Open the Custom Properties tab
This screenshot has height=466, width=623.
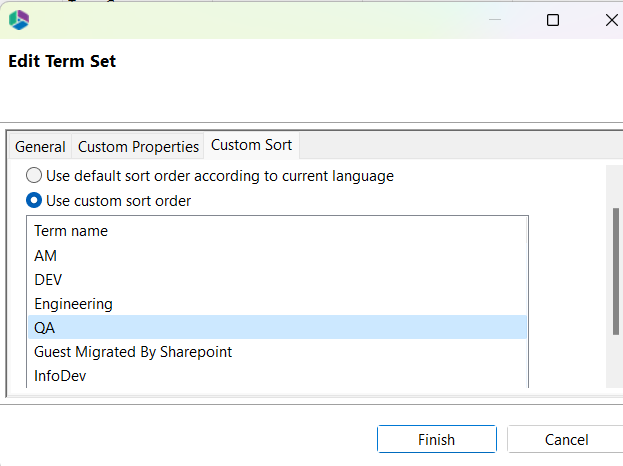point(138,147)
